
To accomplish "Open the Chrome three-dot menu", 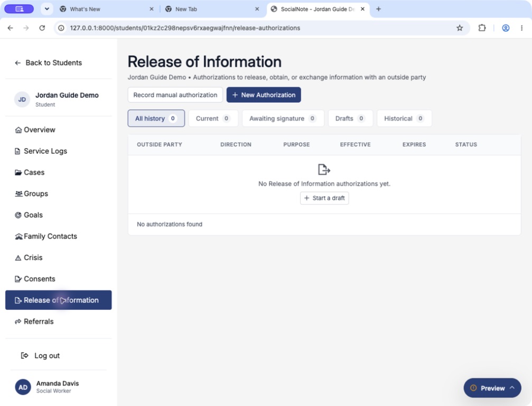I will click(521, 28).
